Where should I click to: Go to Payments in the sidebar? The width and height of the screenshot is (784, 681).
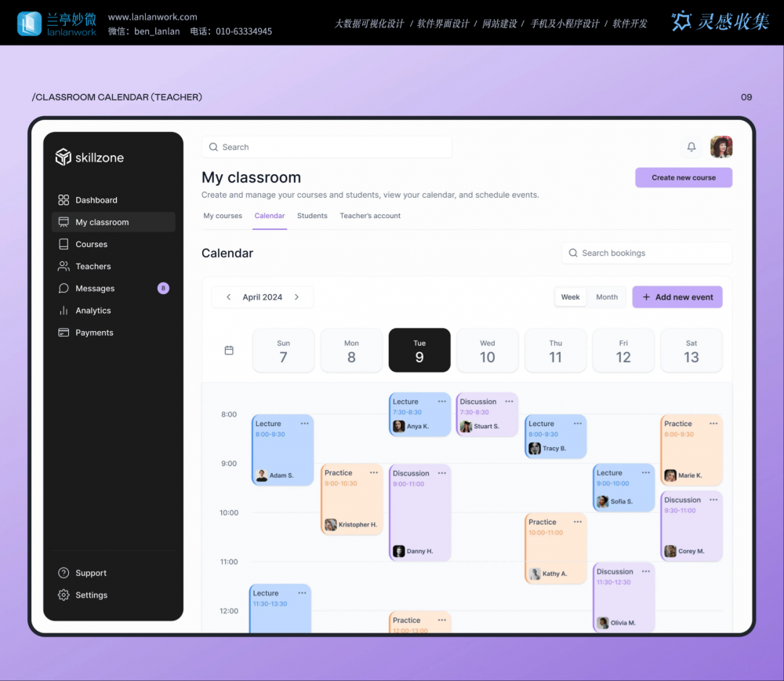[94, 333]
